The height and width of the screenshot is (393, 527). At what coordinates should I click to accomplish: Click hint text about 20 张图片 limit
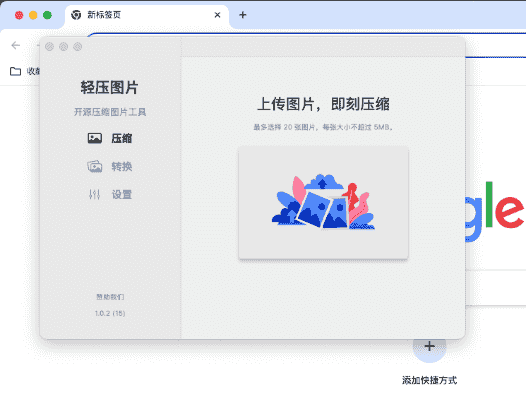tap(323, 127)
